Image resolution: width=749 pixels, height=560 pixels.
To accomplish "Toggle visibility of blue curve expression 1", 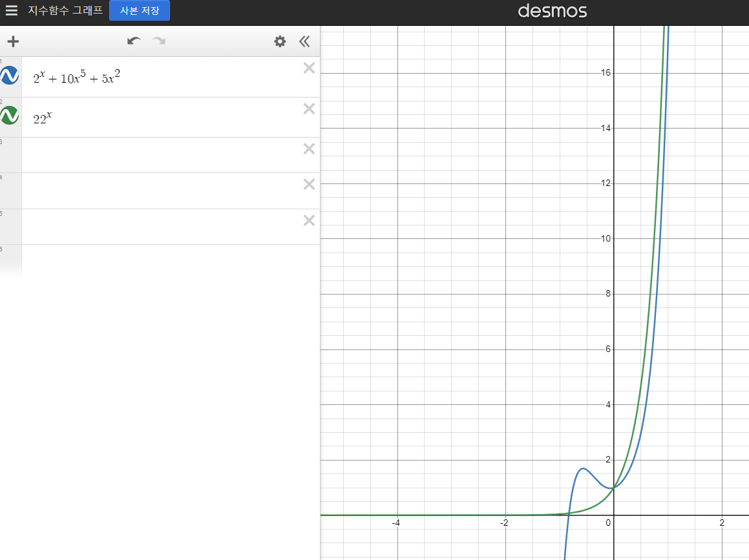I will point(10,76).
